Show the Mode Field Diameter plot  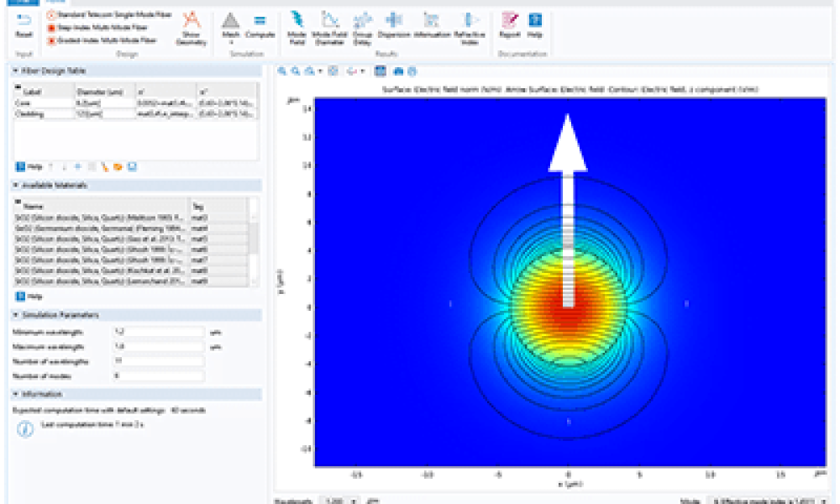click(329, 28)
